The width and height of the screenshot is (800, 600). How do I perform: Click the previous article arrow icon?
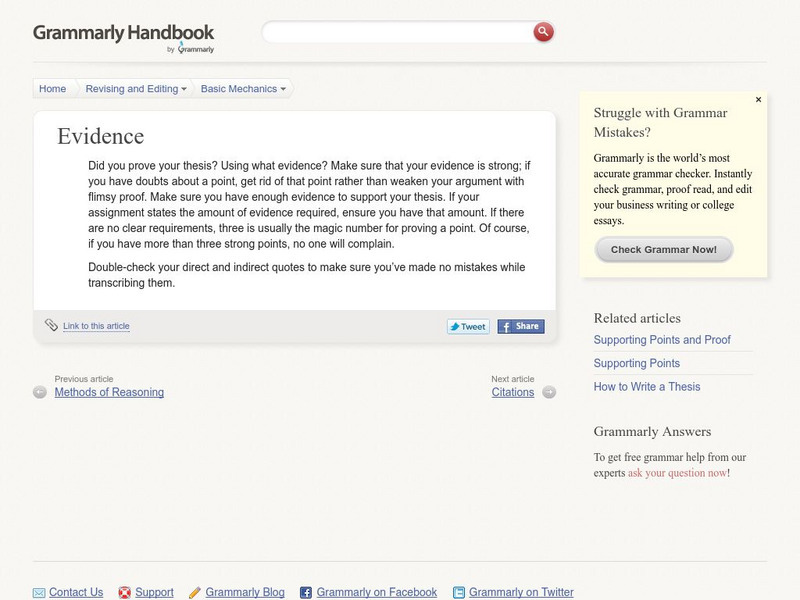coord(40,392)
